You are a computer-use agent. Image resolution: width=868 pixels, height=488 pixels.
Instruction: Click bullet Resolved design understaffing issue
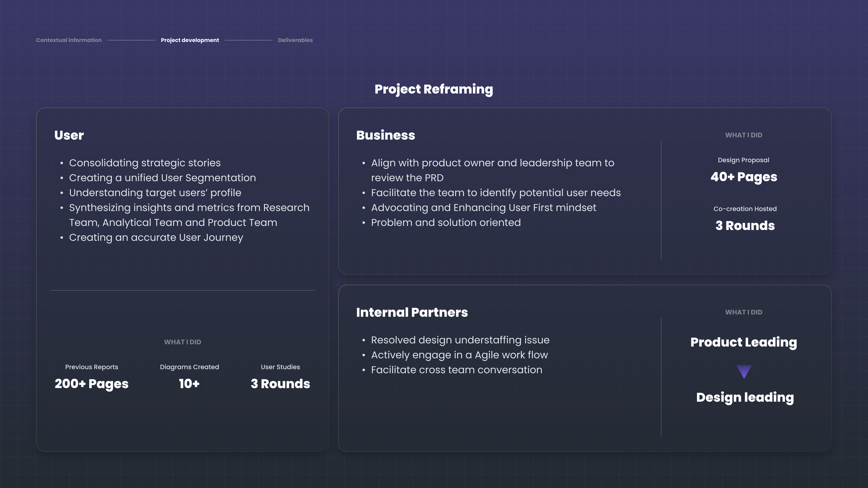click(x=460, y=340)
